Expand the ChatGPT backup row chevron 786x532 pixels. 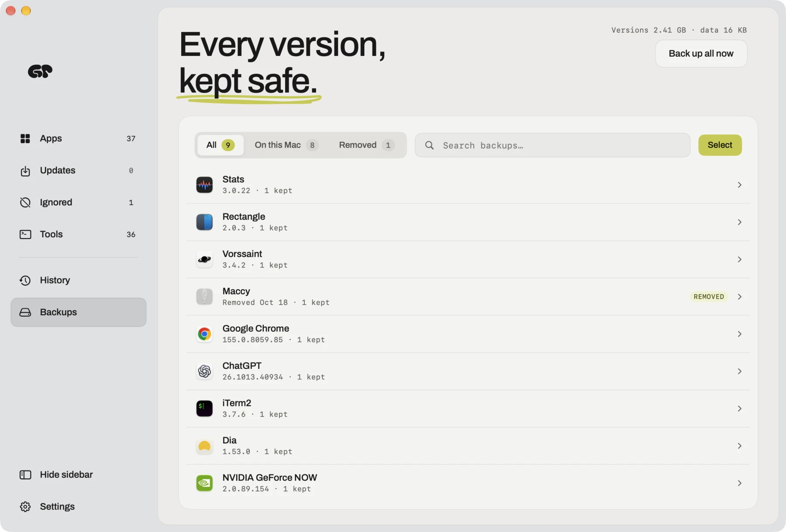pyautogui.click(x=740, y=371)
